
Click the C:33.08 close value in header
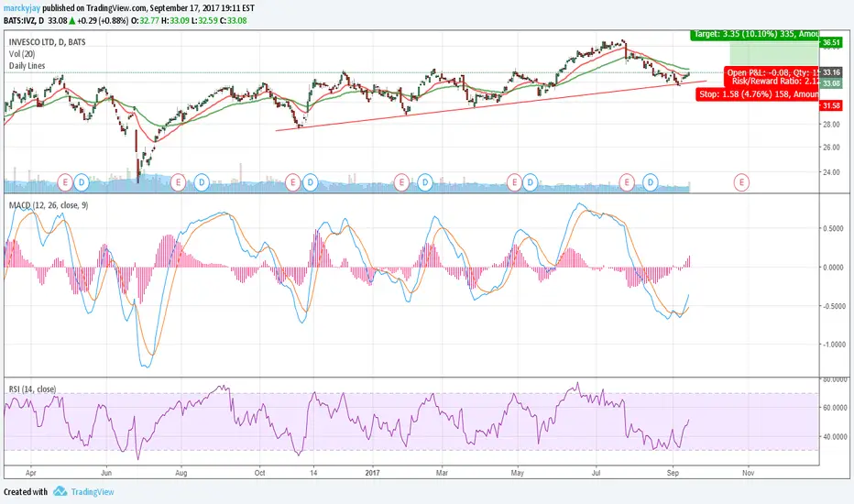[x=234, y=21]
